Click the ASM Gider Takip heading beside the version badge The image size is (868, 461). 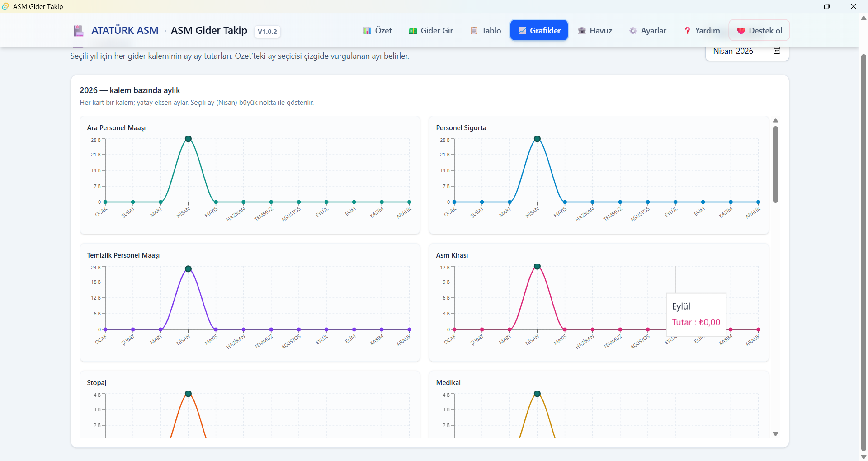pos(209,30)
